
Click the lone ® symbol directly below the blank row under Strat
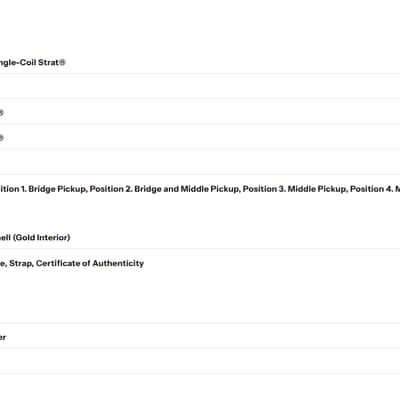click(1, 113)
